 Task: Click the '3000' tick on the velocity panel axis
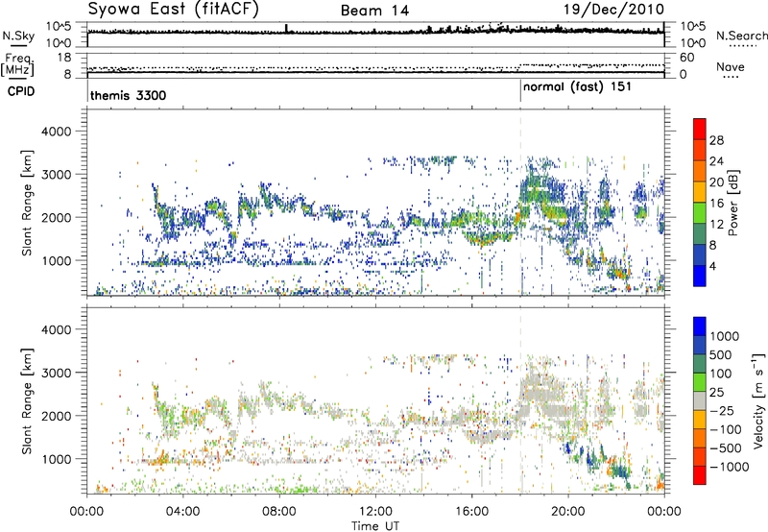pos(56,373)
